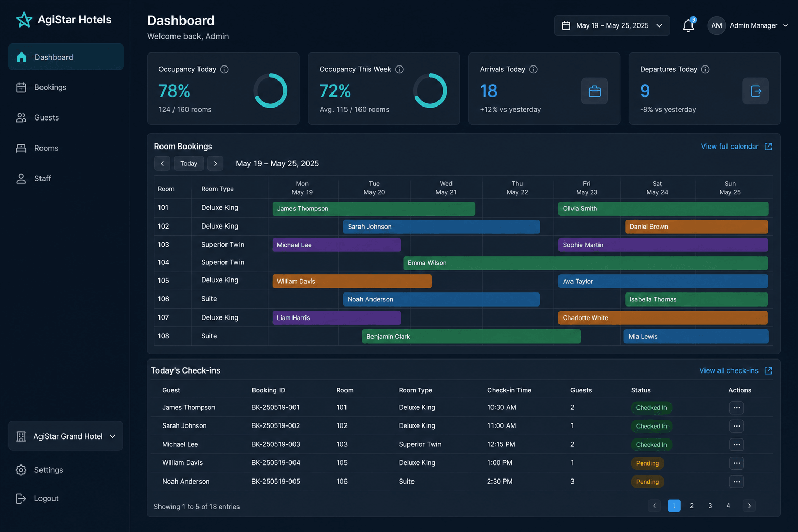Click the Check-in Time column header
Screen dimensions: 798x532
(x=509, y=390)
